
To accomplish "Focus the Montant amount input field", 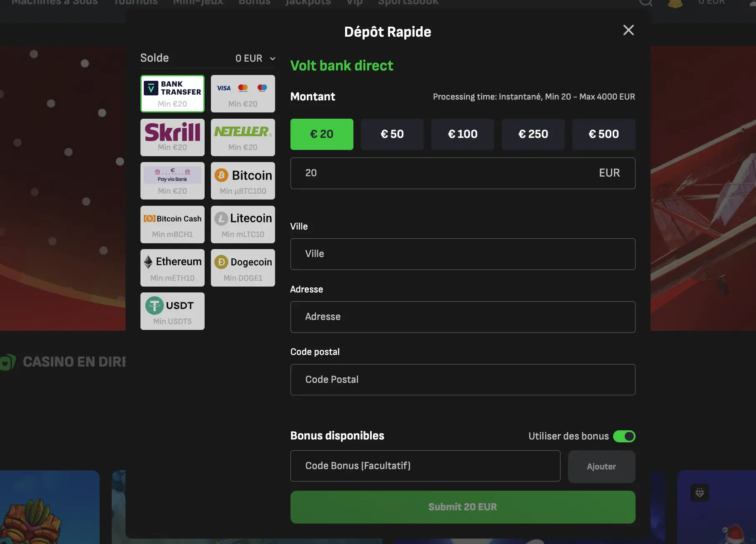I will 463,173.
